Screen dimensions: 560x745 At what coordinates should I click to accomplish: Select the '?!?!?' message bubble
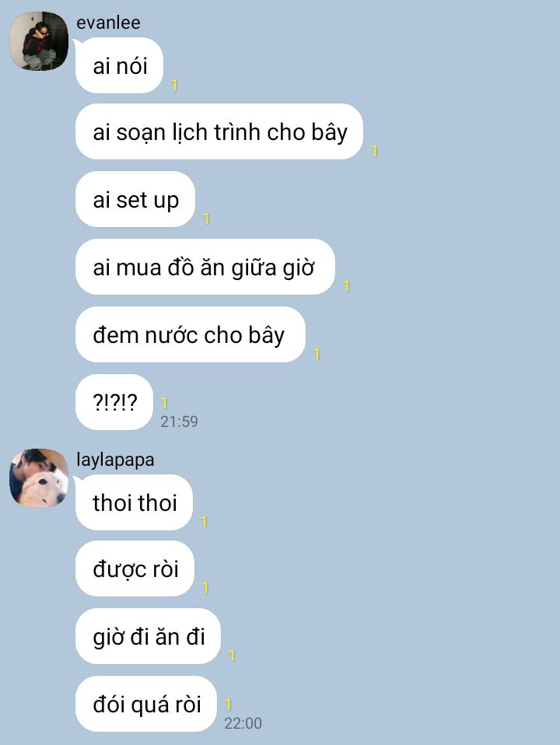coord(114,402)
